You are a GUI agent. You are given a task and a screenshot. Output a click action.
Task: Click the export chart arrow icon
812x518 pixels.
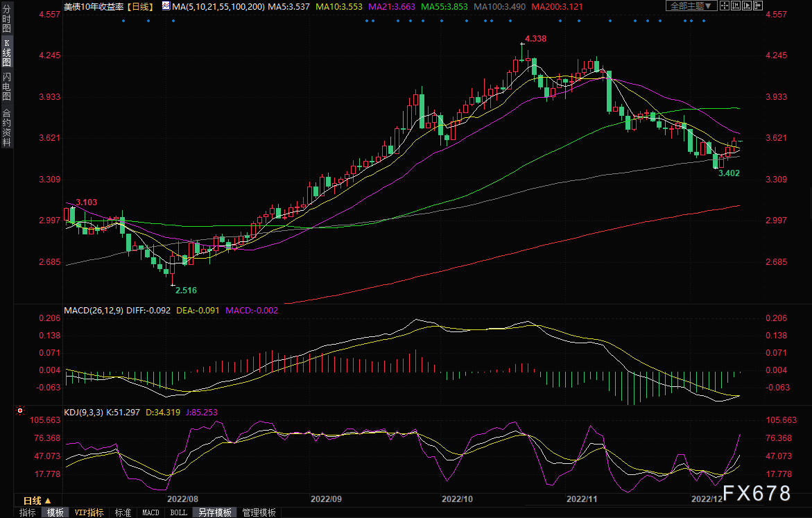tap(758, 6)
